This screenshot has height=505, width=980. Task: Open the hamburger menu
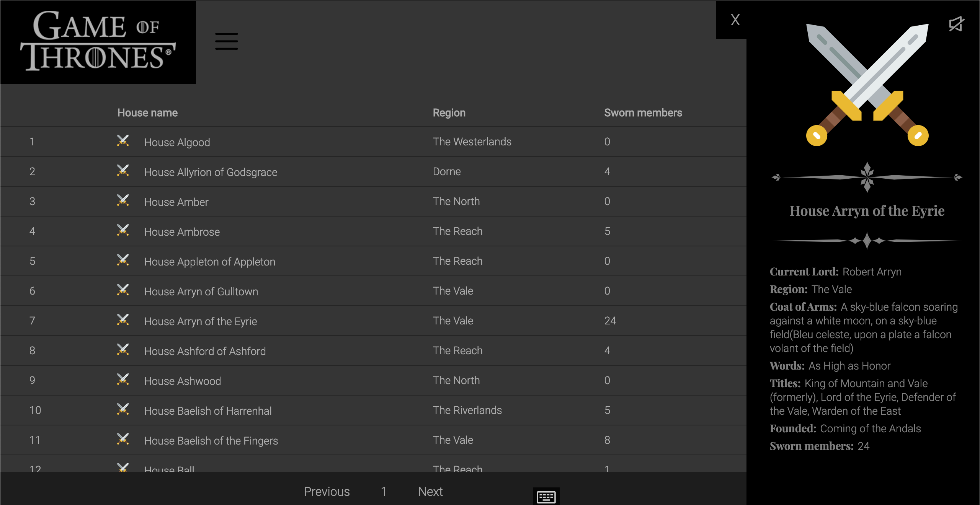tap(226, 41)
